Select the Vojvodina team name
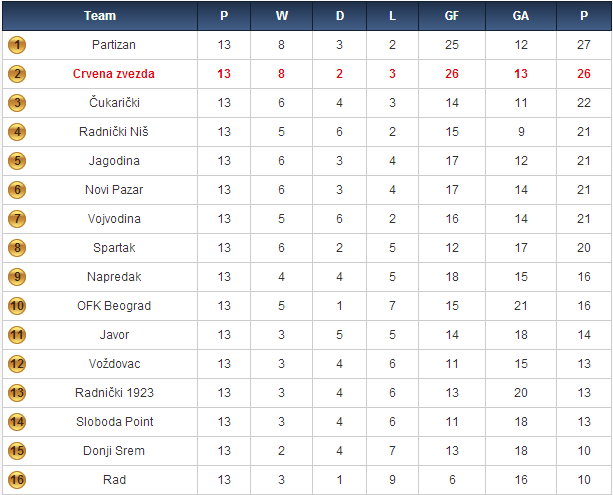Viewport: 613px width, 495px height. click(114, 219)
